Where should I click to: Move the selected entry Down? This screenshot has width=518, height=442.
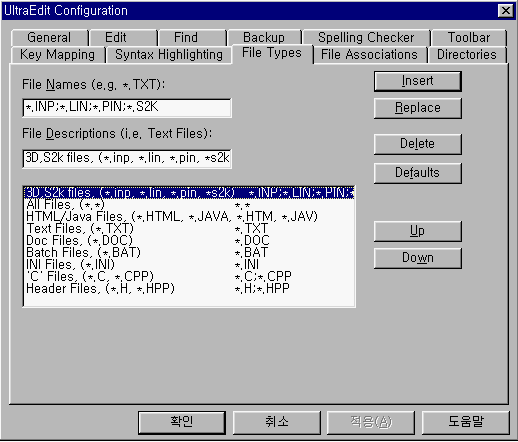coord(418,258)
